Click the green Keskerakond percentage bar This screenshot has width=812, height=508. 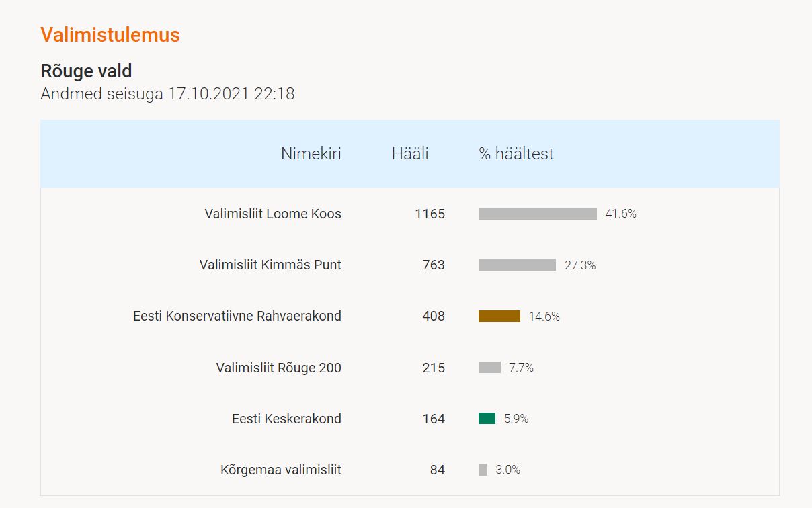(487, 419)
